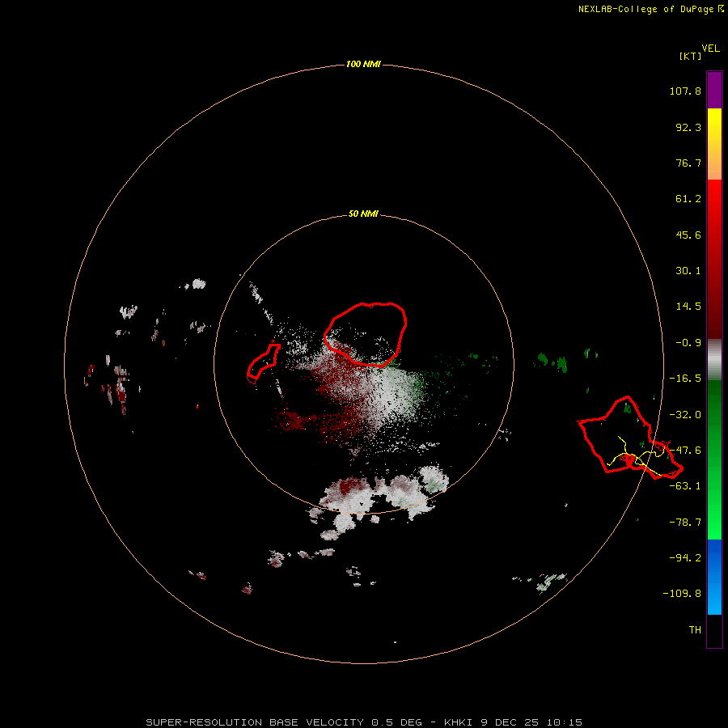728x728 pixels.
Task: Pick the gray segment of the velocity scale
Action: 714,360
